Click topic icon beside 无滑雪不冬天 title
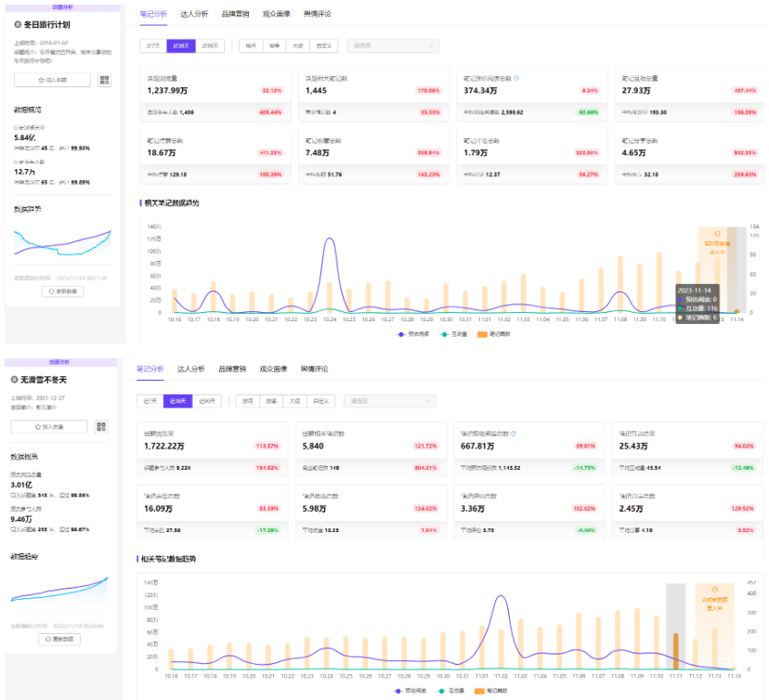 click(14, 380)
